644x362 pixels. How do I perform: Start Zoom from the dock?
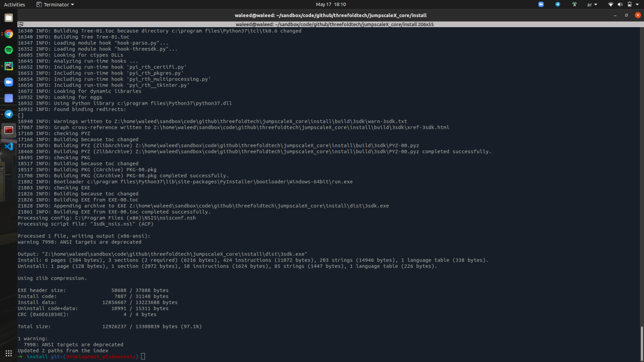(x=9, y=82)
